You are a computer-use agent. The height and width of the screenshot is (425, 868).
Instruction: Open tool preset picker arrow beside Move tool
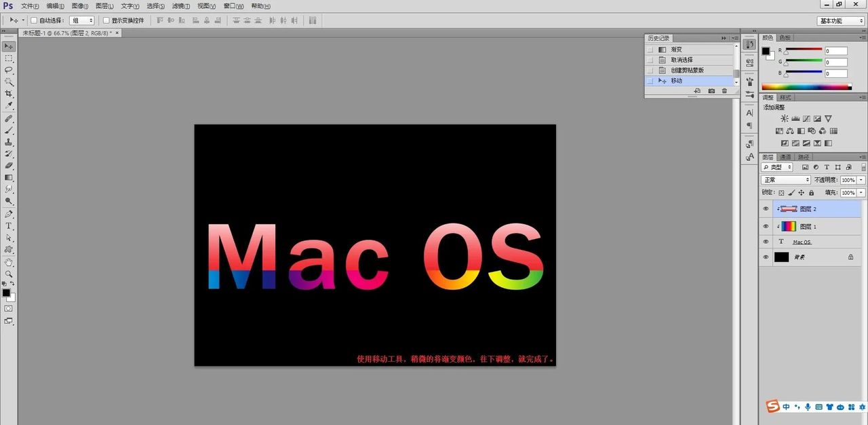pyautogui.click(x=23, y=20)
